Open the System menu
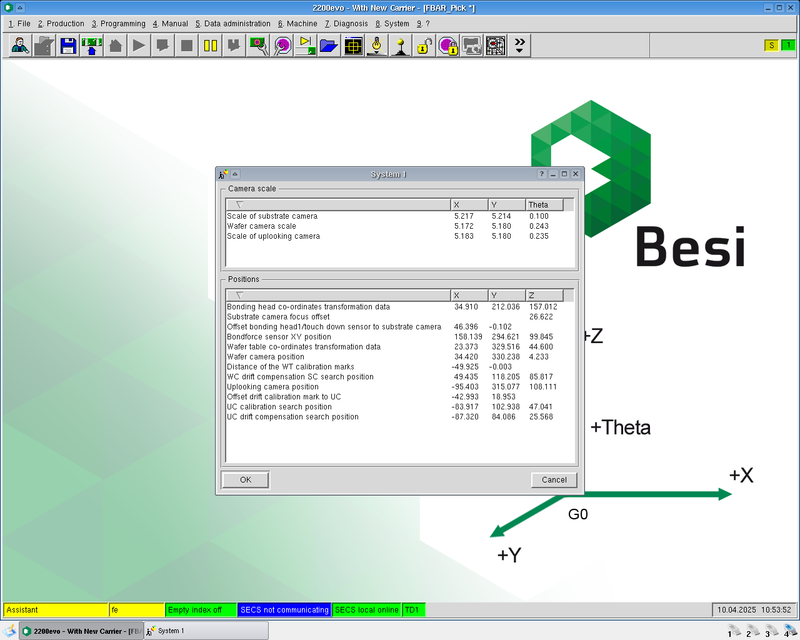Viewport: 800px width, 640px height. 392,23
